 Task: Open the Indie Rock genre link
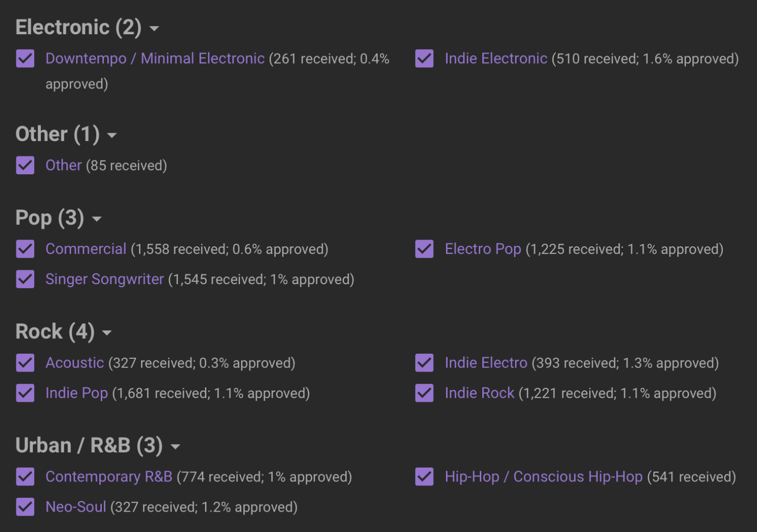[479, 393]
